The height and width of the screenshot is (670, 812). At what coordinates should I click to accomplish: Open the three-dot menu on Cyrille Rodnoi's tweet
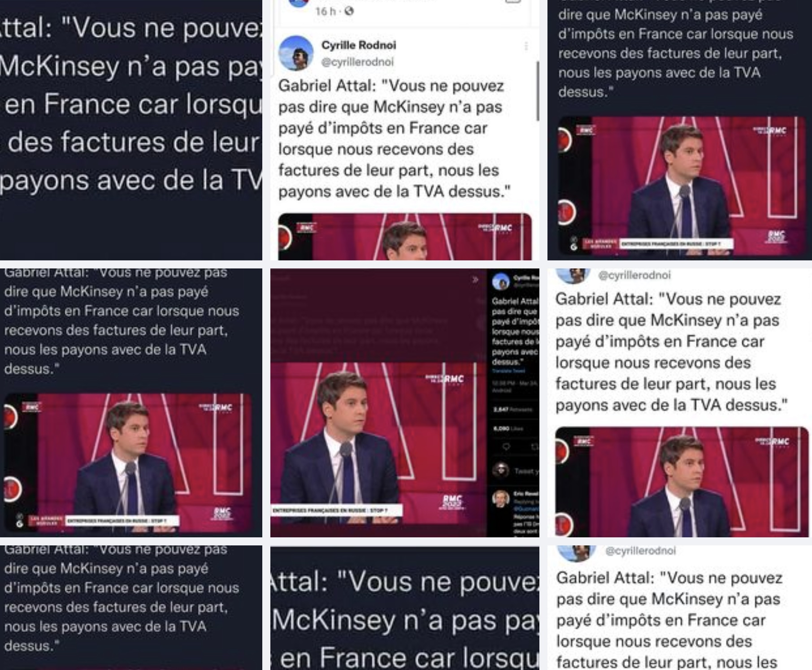[526, 46]
